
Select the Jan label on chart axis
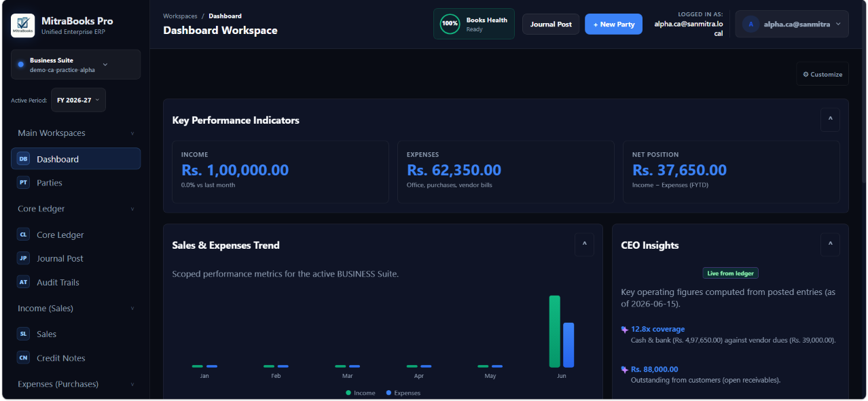coord(204,376)
